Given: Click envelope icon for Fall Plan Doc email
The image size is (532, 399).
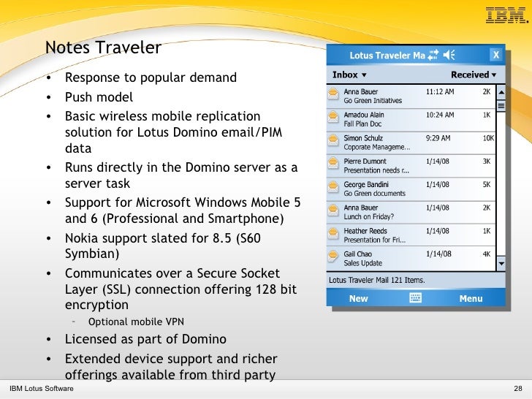Looking at the screenshot, I should tap(333, 117).
